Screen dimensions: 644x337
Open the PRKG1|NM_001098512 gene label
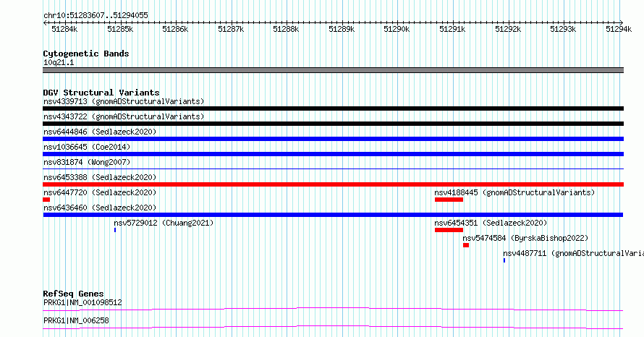[82, 303]
